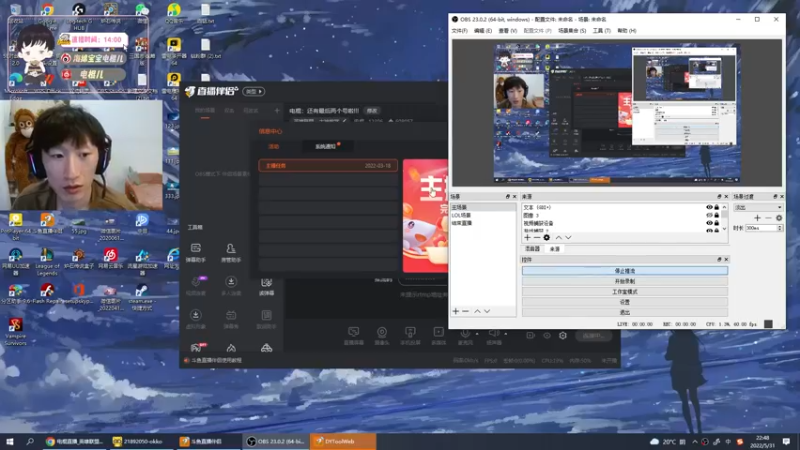Toggle lock on 视频捕获设备 source
Image resolution: width=800 pixels, height=450 pixels.
tap(717, 223)
